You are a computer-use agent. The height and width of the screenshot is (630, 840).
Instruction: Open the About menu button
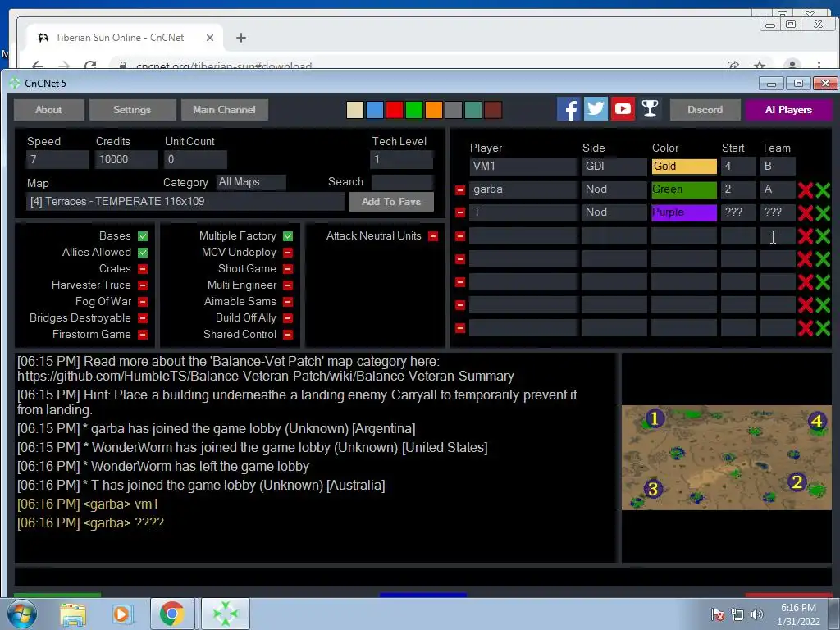(x=48, y=110)
